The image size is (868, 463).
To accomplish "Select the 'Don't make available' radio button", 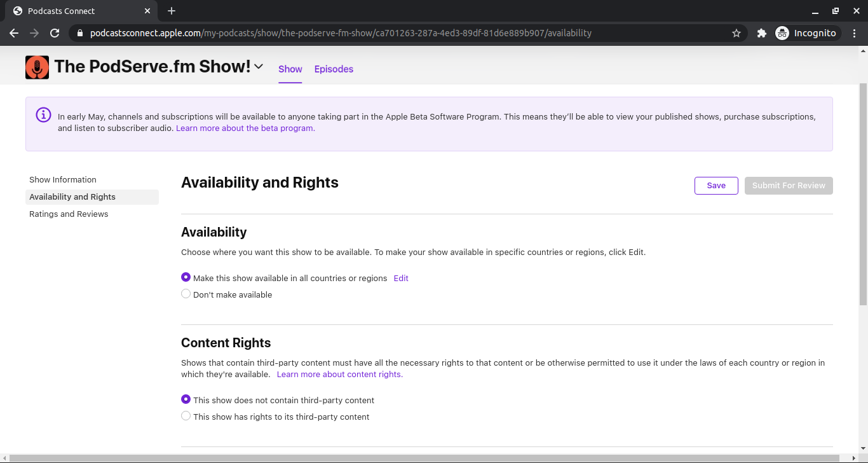I will (186, 294).
